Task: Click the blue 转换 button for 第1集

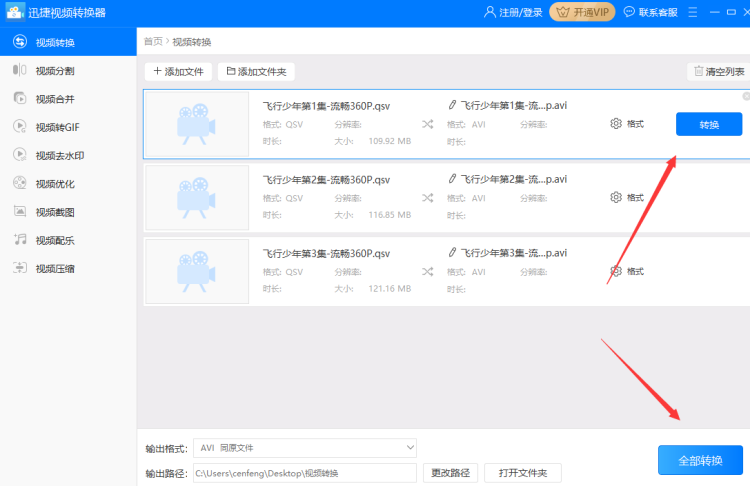Action: coord(709,124)
